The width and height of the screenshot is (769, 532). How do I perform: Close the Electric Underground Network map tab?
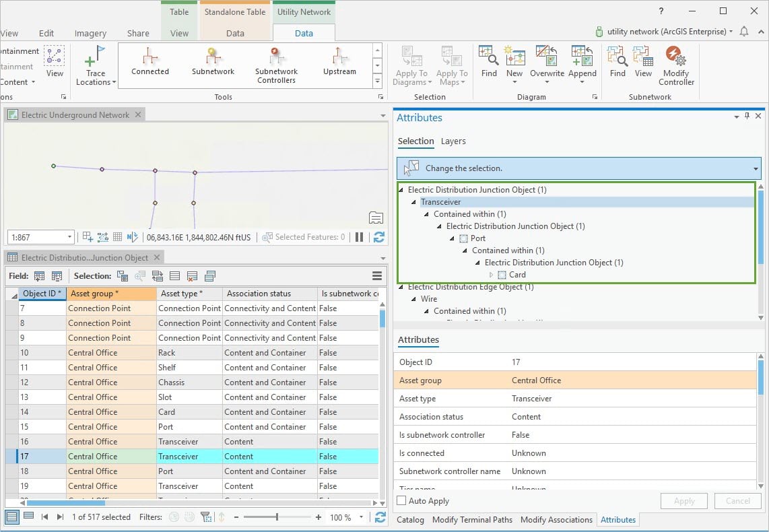pyautogui.click(x=138, y=114)
